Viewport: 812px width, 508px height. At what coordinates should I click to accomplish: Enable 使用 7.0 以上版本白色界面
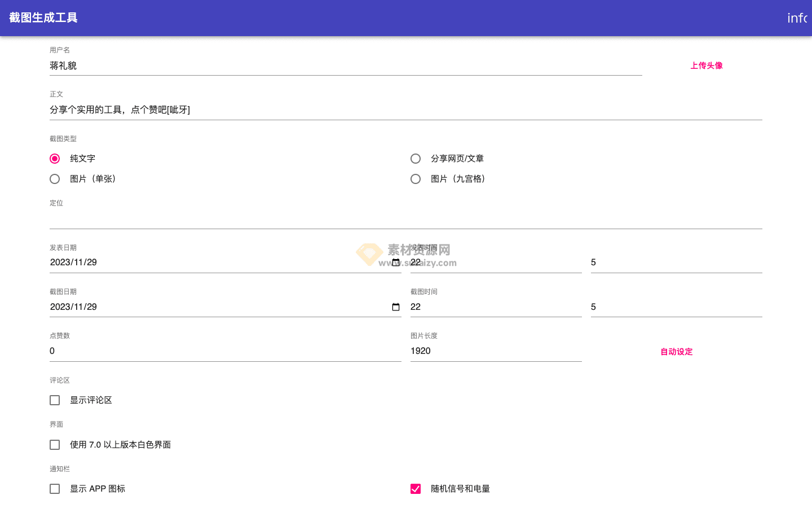click(55, 444)
